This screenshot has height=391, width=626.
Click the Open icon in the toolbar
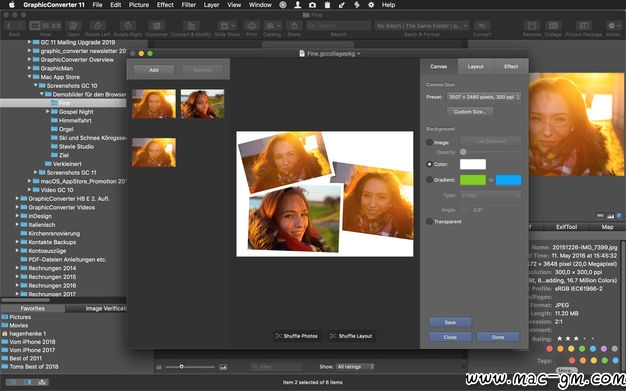point(73,26)
